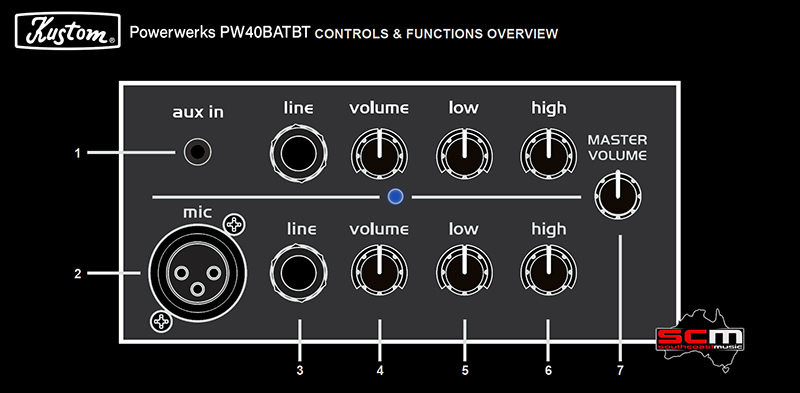
Task: Adjust the top channel high knob
Action: 548,153
